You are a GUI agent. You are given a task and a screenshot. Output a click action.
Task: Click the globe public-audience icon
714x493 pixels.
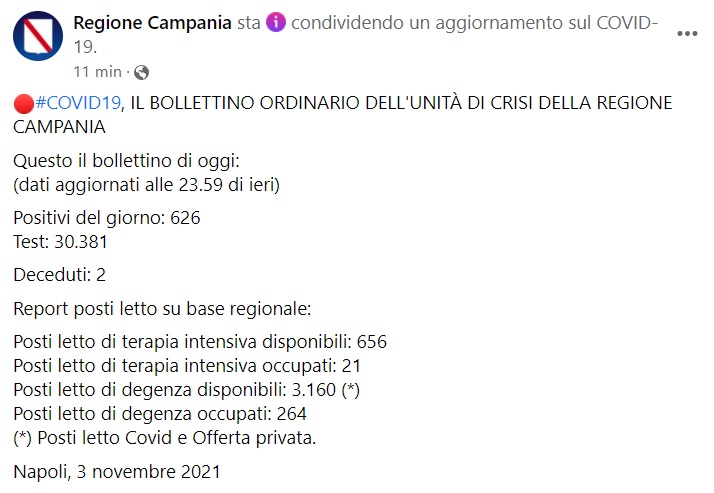(141, 72)
